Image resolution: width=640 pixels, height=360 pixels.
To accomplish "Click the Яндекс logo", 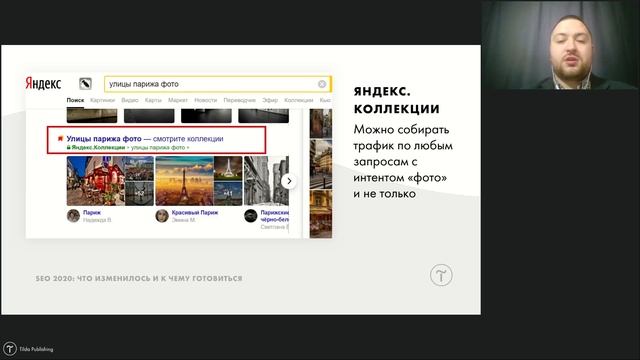I will tap(43, 84).
